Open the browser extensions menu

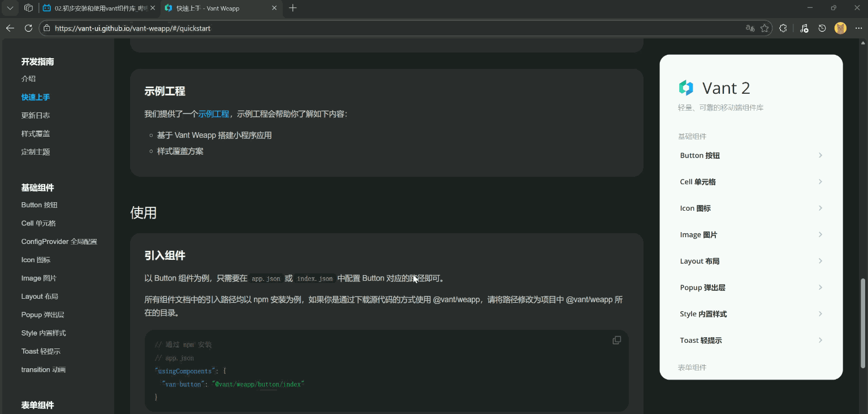tap(783, 28)
